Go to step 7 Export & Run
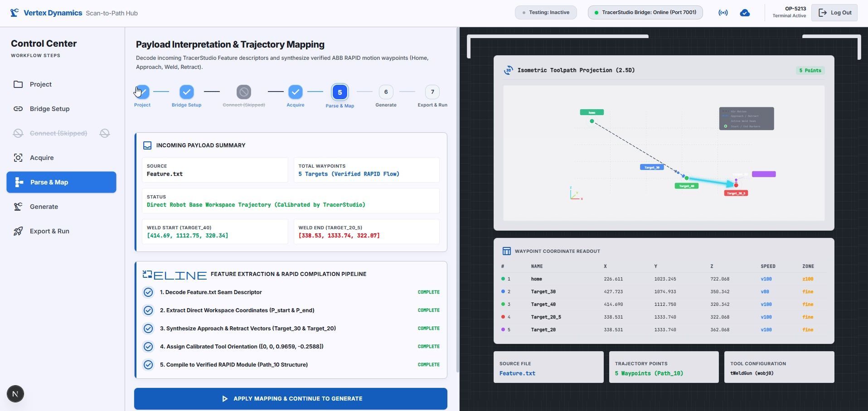Viewport: 868px width, 411px height. [432, 92]
